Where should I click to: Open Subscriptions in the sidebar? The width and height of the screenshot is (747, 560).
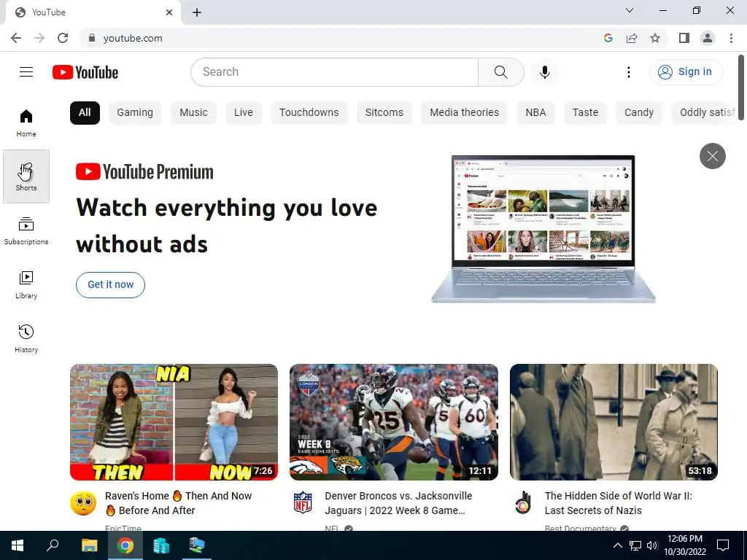[x=26, y=230]
